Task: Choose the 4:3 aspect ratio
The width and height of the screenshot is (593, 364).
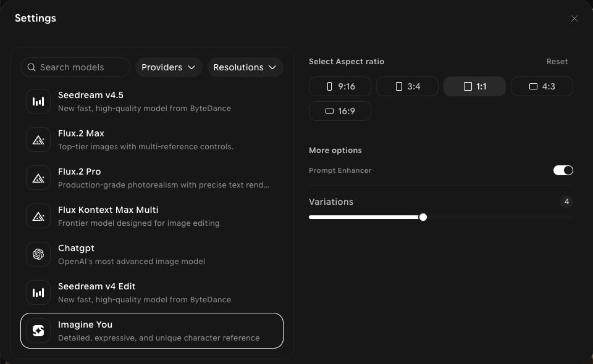Action: coord(542,86)
